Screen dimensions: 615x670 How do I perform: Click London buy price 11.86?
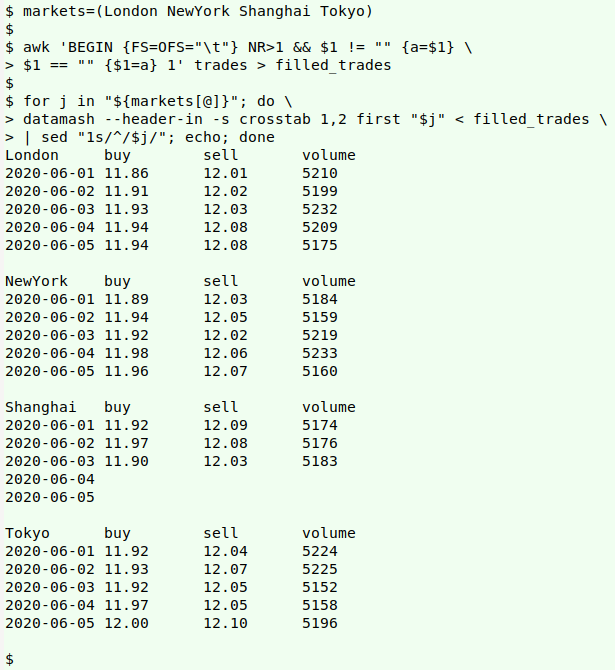coord(126,173)
